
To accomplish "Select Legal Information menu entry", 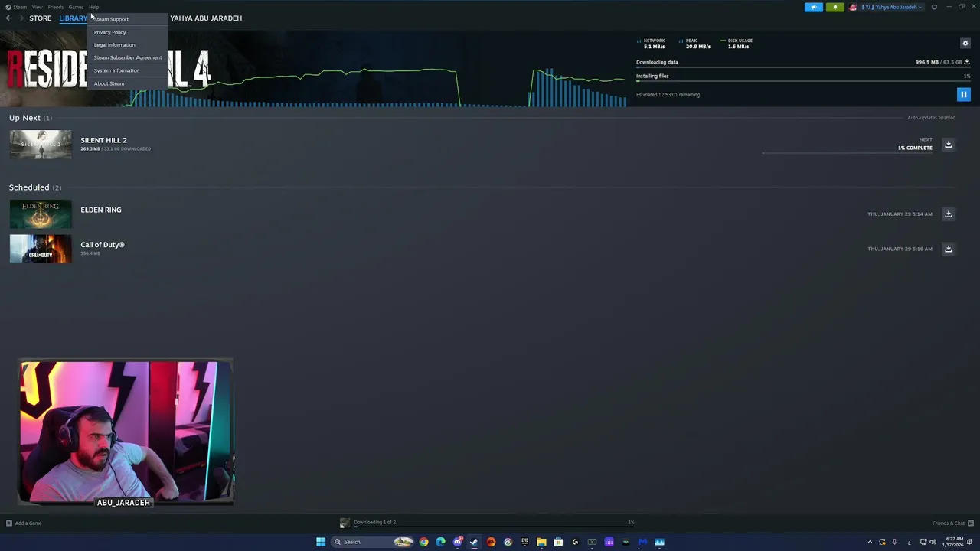I will (127, 45).
